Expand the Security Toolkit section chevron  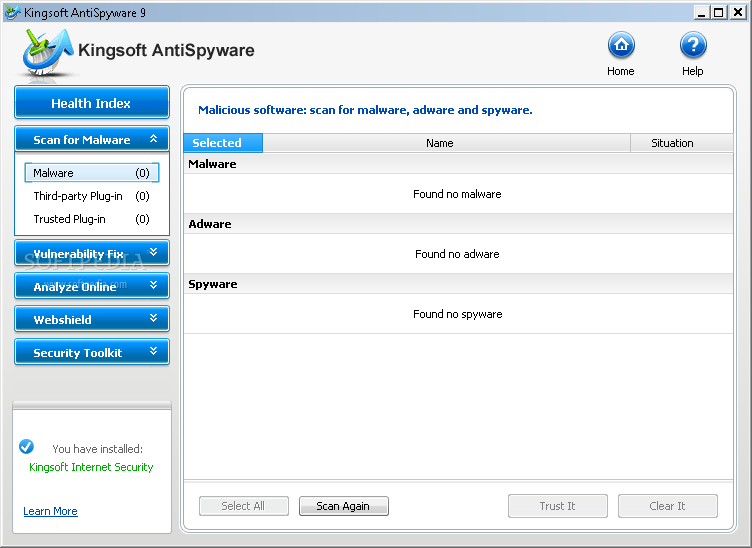(153, 351)
